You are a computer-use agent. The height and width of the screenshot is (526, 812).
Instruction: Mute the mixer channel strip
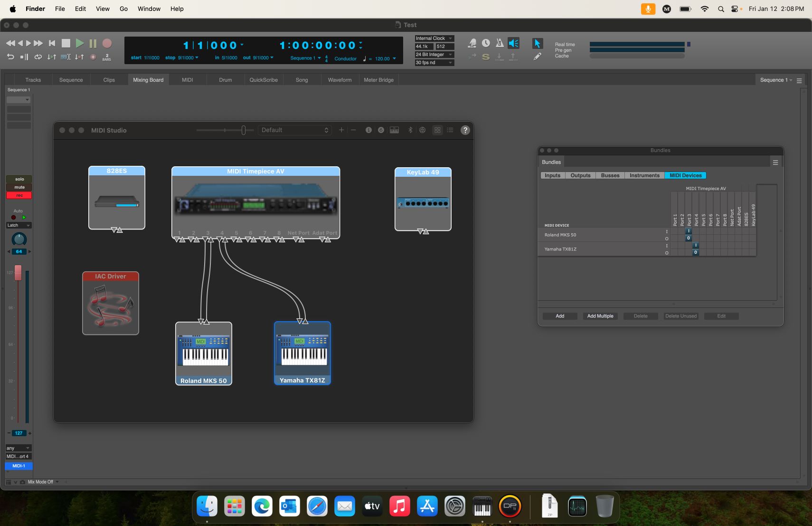(x=19, y=187)
